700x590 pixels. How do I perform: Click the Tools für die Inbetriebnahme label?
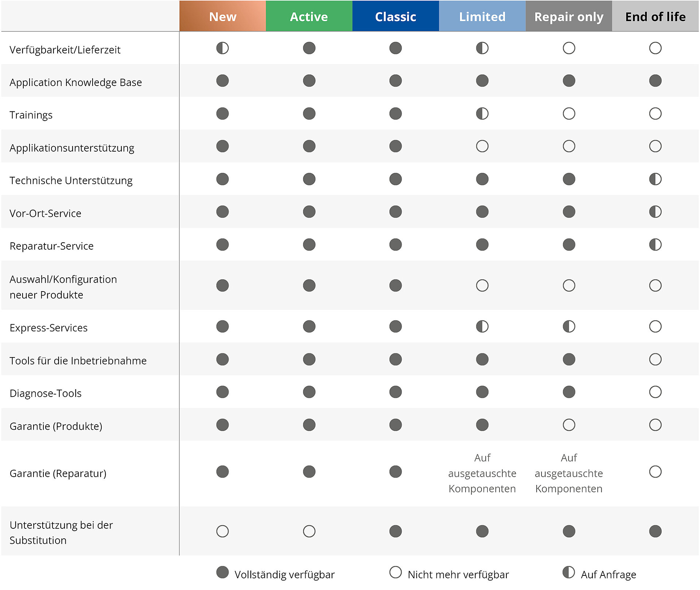[x=78, y=361]
